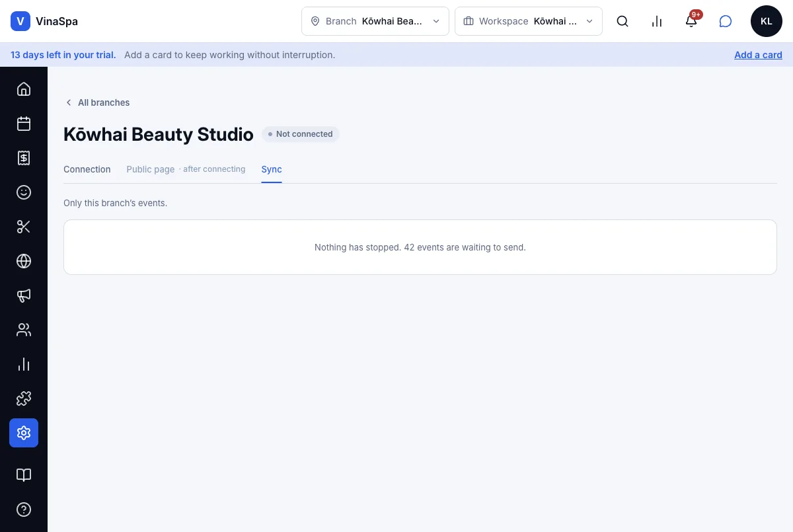This screenshot has width=793, height=532.
Task: Open the people staff icon in sidebar
Action: [x=24, y=330]
